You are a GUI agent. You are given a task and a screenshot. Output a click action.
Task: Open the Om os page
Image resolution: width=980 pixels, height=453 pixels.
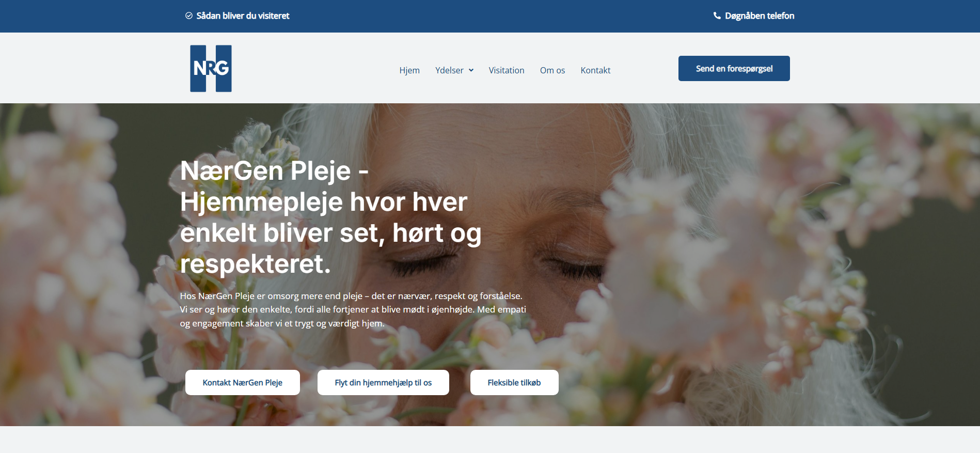[x=552, y=70]
